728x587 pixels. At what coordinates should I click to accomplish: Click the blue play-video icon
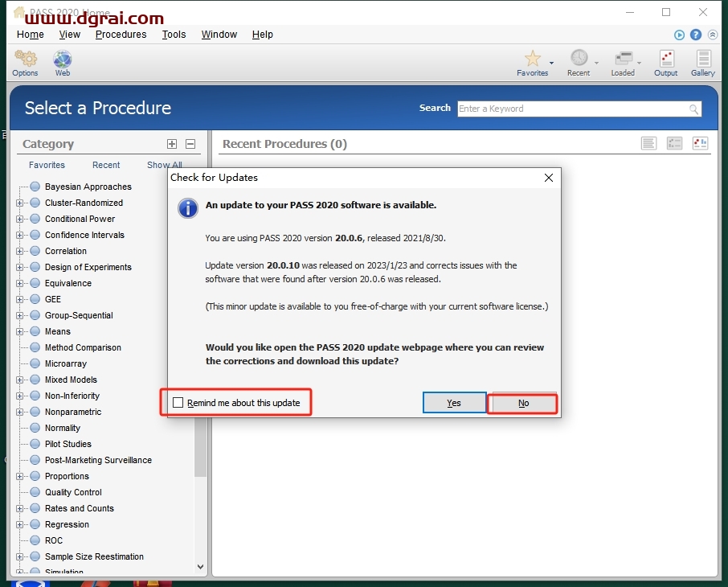(x=679, y=35)
